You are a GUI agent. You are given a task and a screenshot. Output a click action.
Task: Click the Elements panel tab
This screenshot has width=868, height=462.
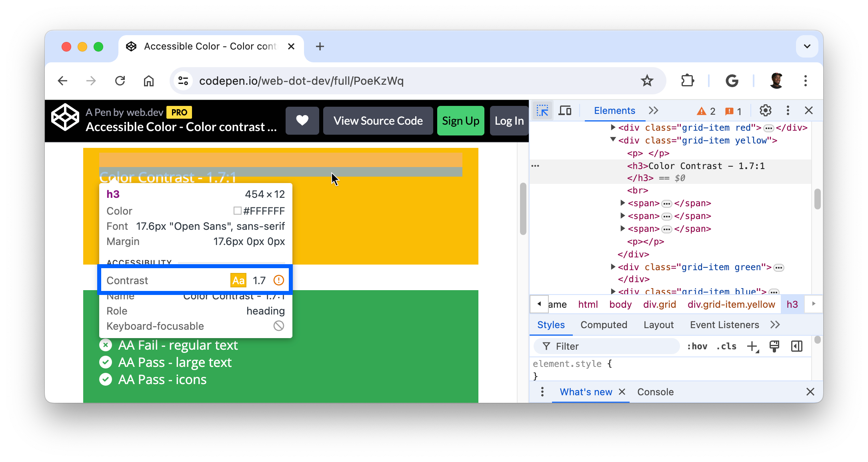pyautogui.click(x=614, y=110)
